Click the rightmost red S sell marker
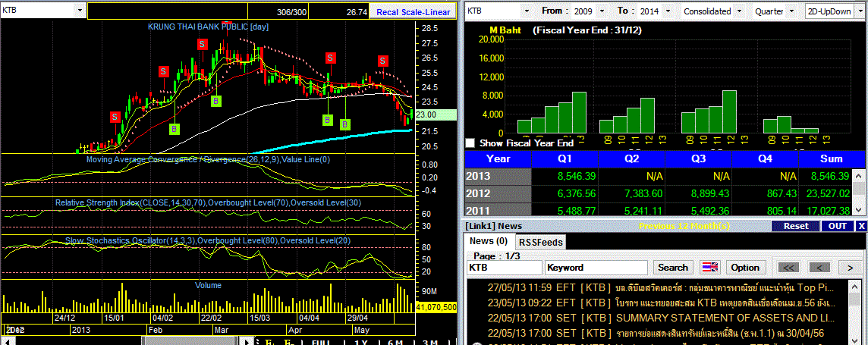This screenshot has width=868, height=345. coord(382,60)
